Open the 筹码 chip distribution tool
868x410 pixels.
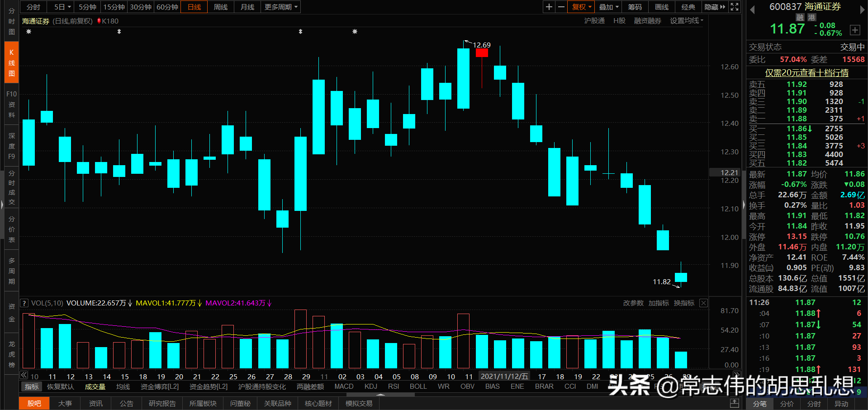click(635, 7)
